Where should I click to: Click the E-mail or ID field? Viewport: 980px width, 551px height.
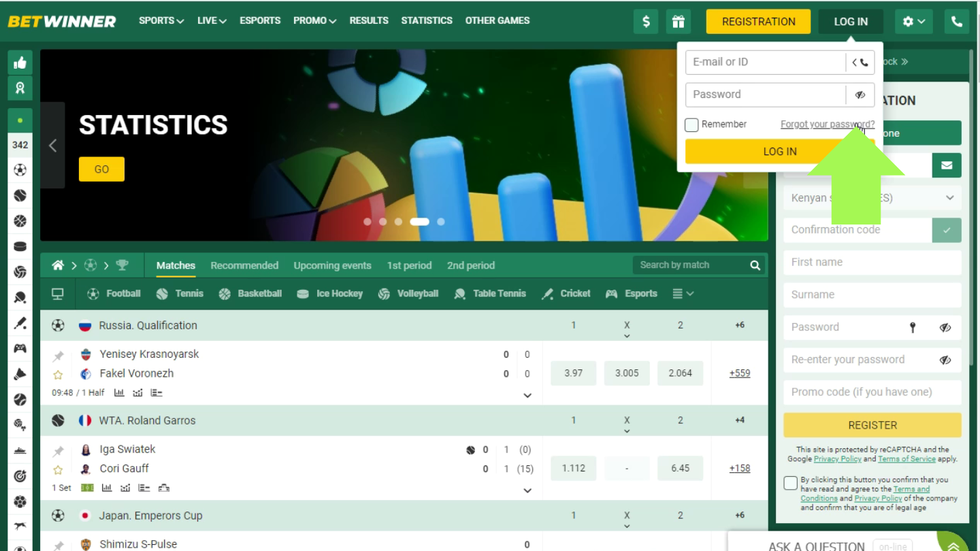coord(765,62)
